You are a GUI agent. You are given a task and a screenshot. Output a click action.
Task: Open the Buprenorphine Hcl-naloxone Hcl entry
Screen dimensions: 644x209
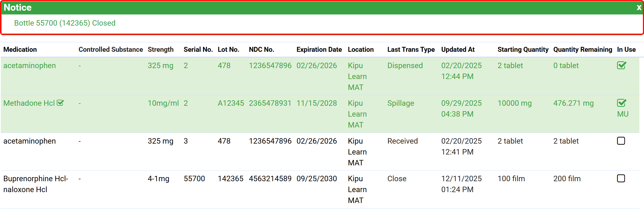(35, 184)
